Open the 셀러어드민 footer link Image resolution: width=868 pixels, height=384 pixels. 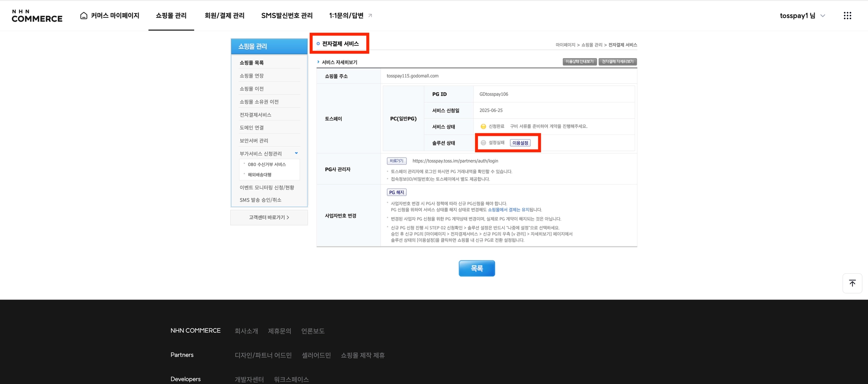point(316,355)
